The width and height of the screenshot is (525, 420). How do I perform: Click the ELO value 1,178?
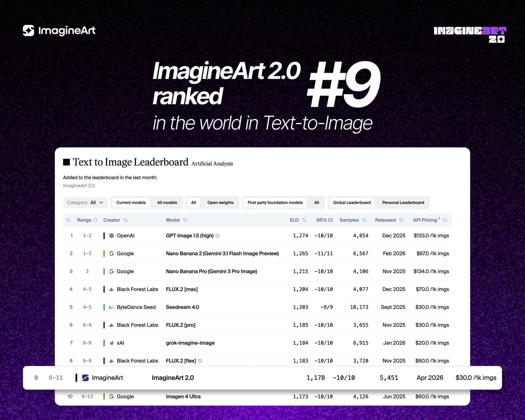316,378
